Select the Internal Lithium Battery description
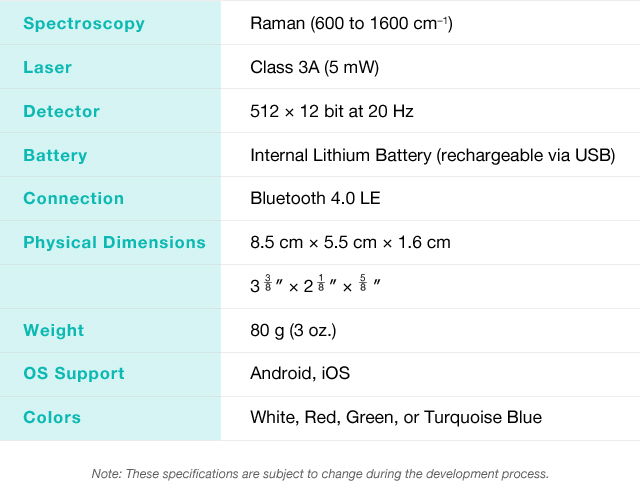 (x=432, y=155)
